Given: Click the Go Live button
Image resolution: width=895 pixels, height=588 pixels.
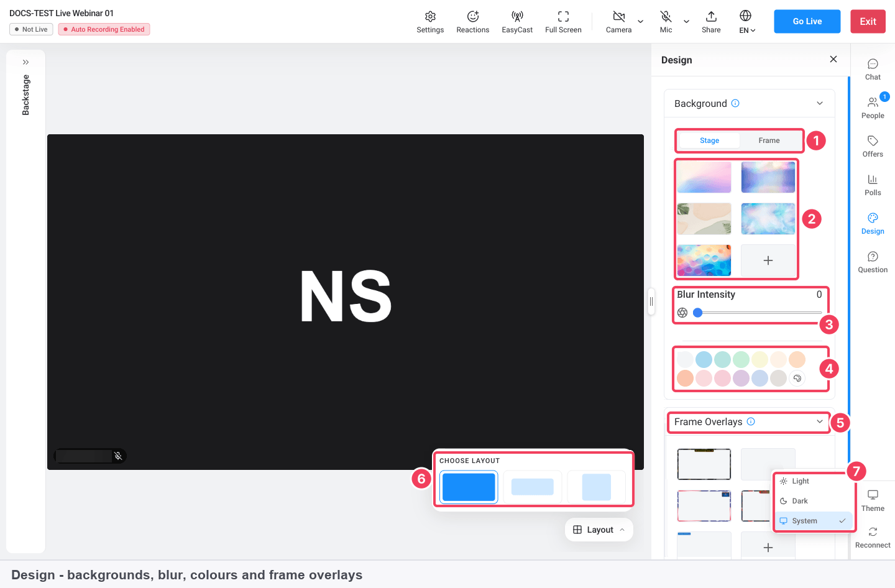Looking at the screenshot, I should coord(807,21).
